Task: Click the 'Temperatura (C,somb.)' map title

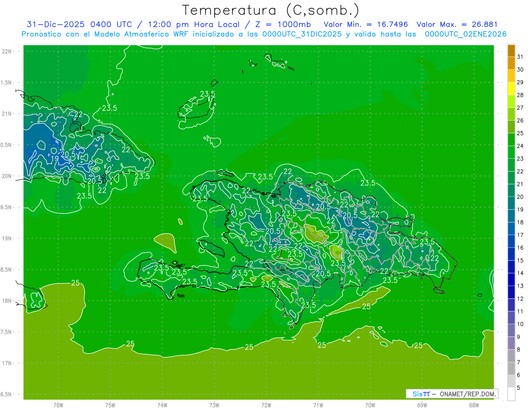Action: coord(270,11)
